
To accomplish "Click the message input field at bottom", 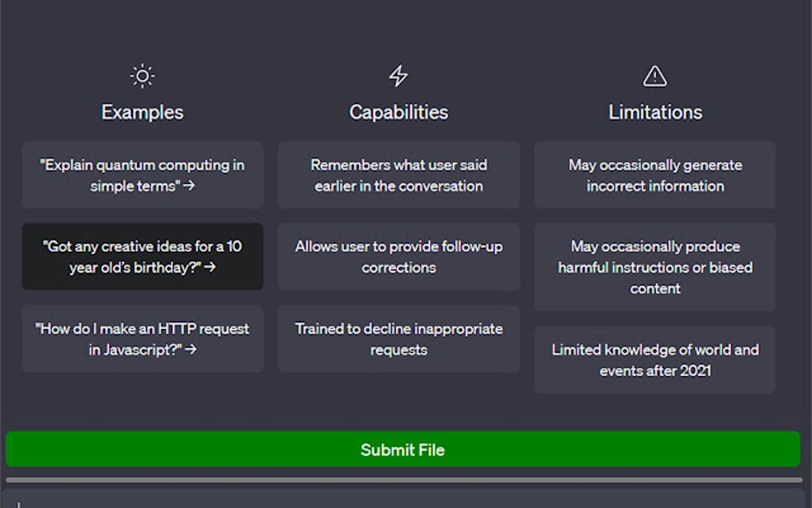I will pos(404,501).
